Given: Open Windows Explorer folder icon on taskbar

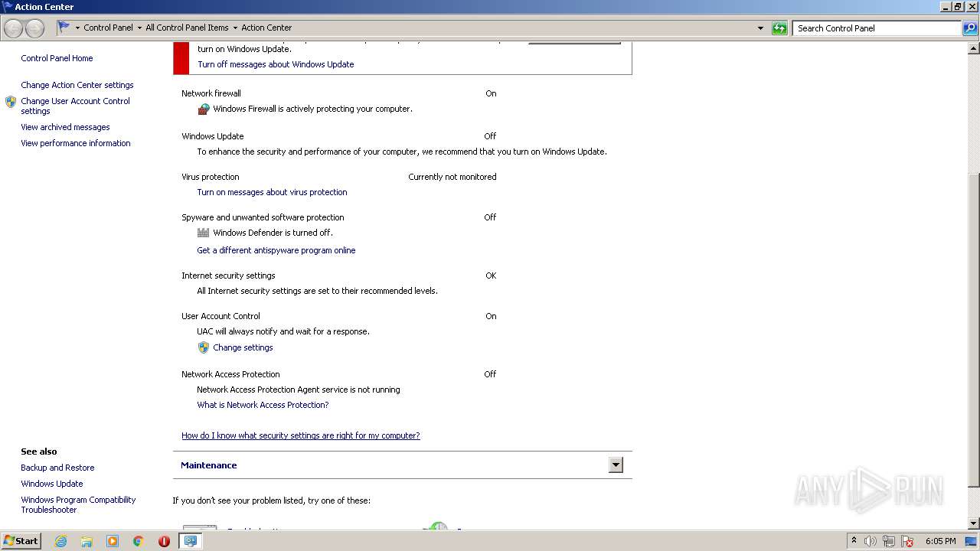Looking at the screenshot, I should click(87, 541).
